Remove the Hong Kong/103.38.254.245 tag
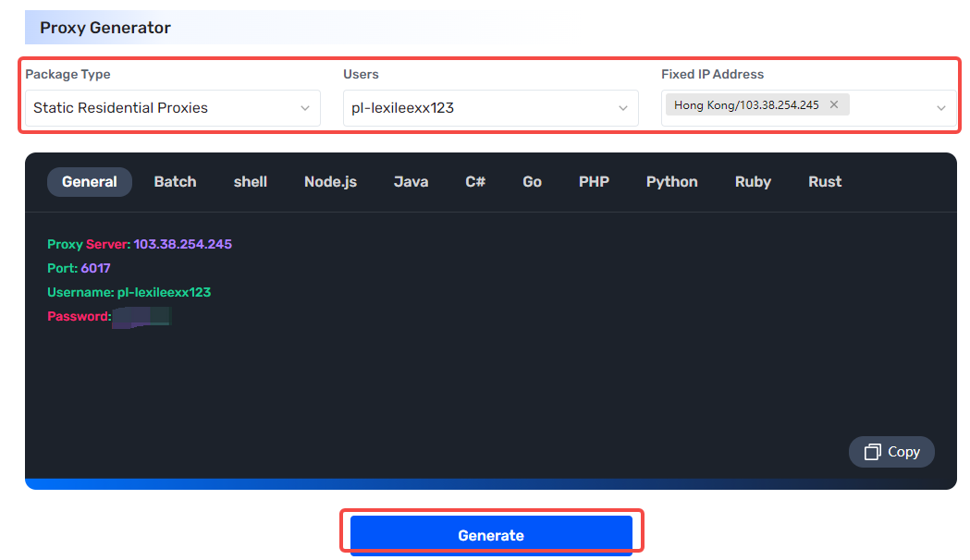This screenshot has height=560, width=970. tap(834, 104)
